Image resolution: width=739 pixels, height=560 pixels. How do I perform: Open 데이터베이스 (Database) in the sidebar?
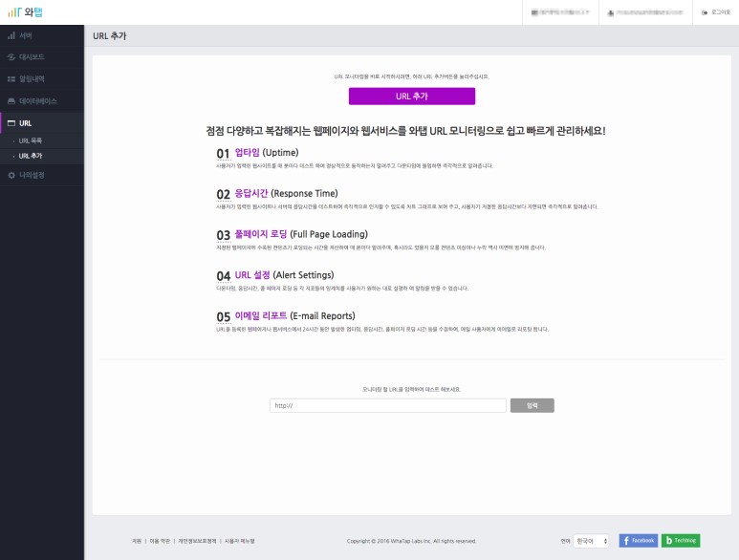pyautogui.click(x=37, y=101)
